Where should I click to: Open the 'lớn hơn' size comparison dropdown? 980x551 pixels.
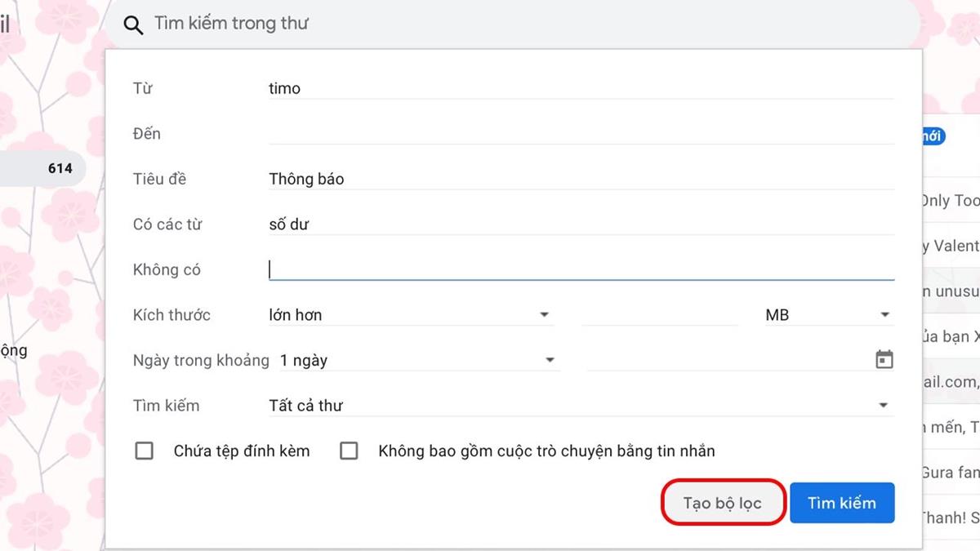(x=410, y=315)
